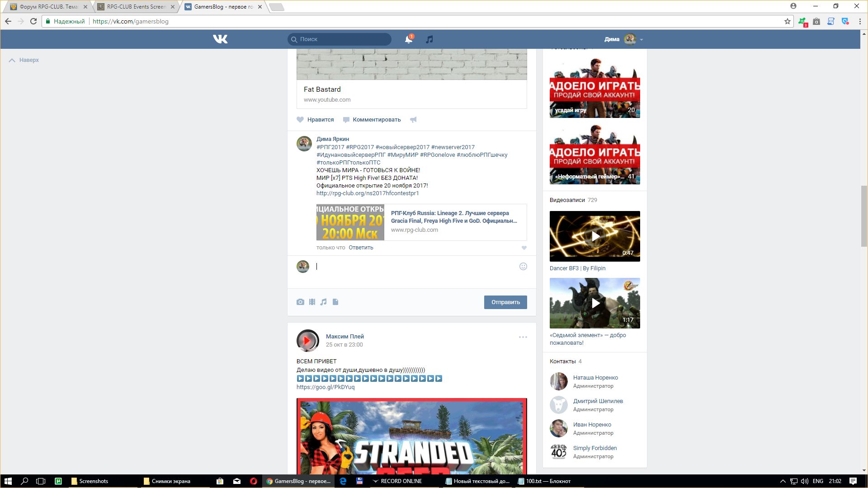Image resolution: width=868 pixels, height=488 pixels.
Task: Switch to the RPG-CLUB Events Screen tab
Action: 136,7
